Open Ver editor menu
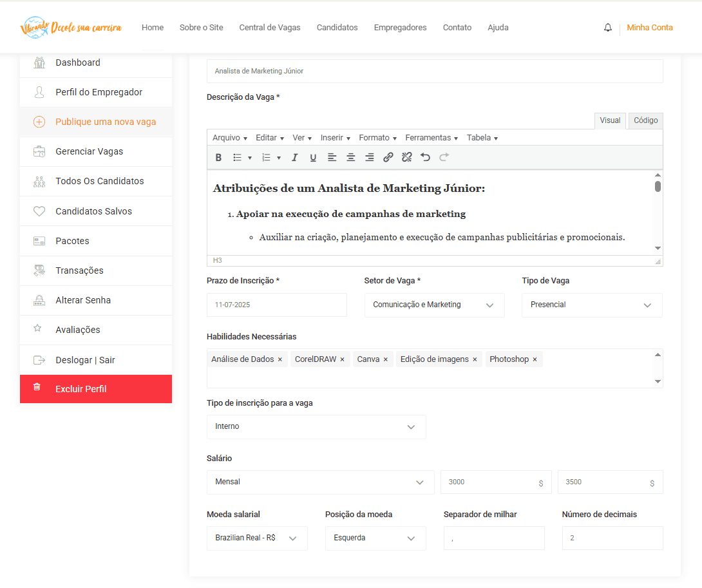The image size is (702, 588). click(x=302, y=138)
